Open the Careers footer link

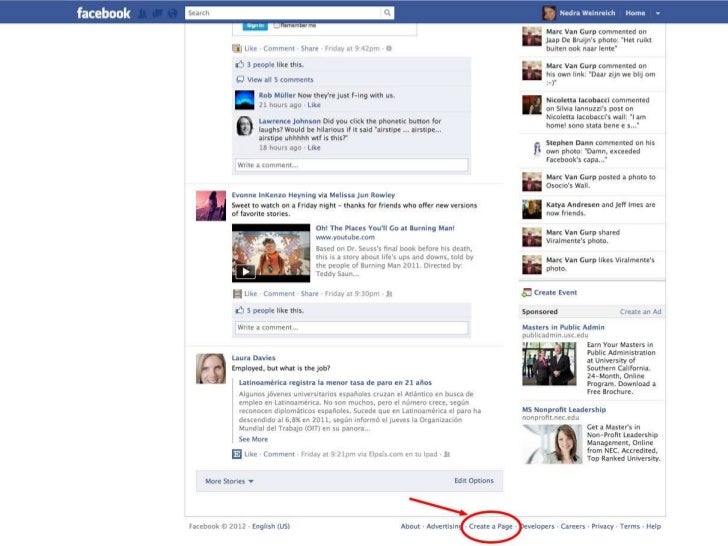click(573, 526)
